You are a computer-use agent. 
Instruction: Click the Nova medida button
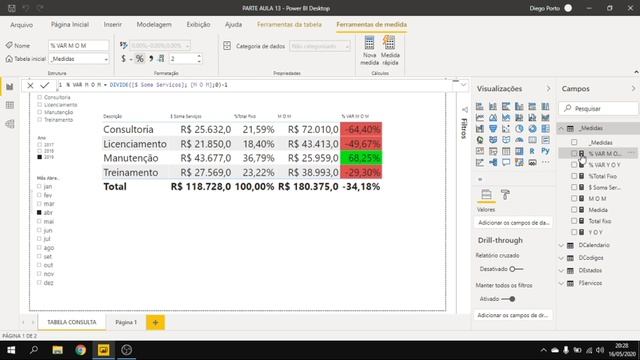pos(369,51)
